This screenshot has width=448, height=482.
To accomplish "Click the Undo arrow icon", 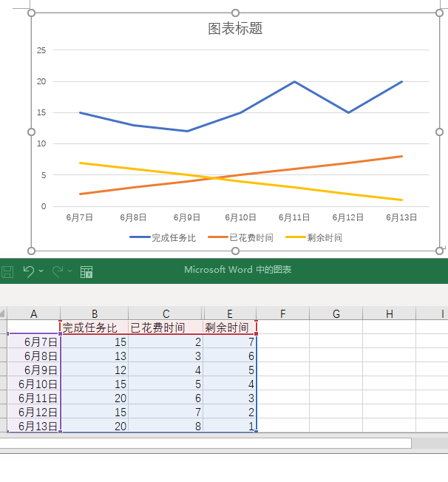I will coord(29,271).
